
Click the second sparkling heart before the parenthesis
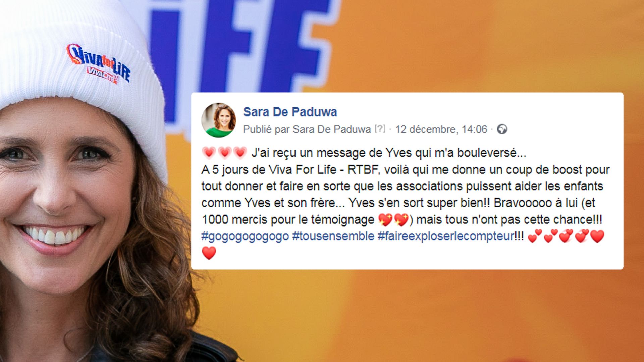click(x=401, y=220)
